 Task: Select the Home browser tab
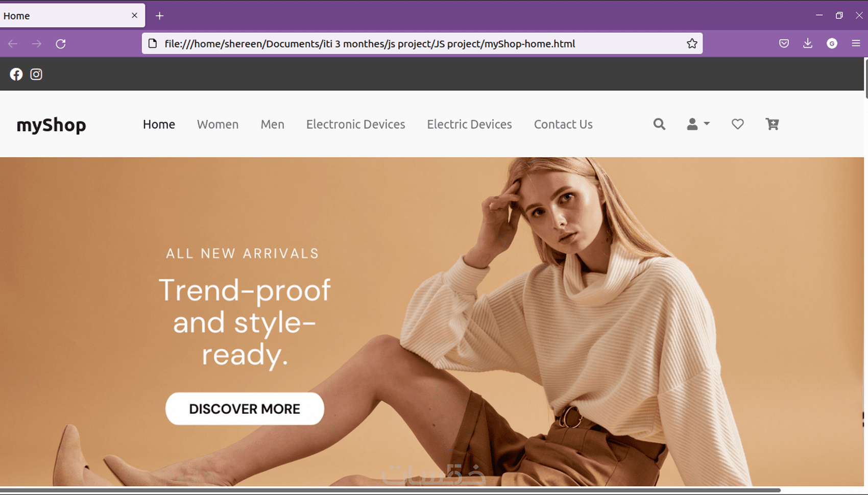click(61, 15)
